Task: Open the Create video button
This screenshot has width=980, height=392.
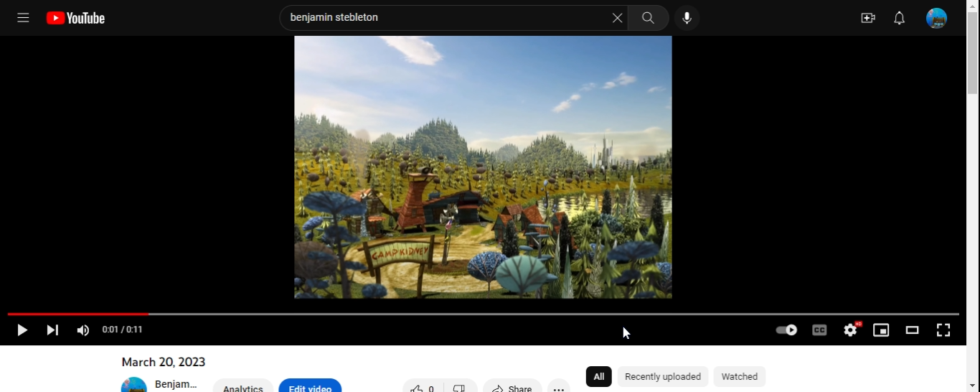Action: tap(868, 18)
